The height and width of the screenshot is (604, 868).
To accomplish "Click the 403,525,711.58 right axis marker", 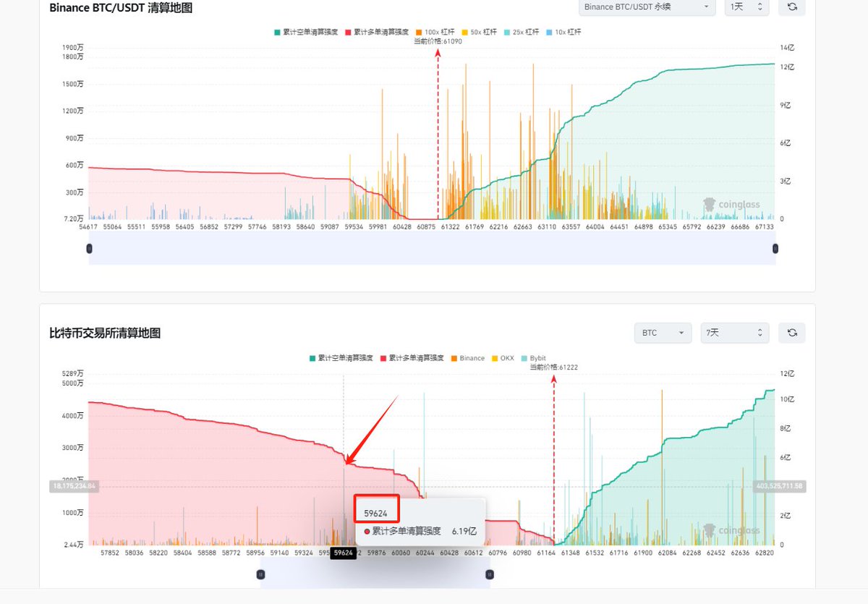I will point(778,486).
